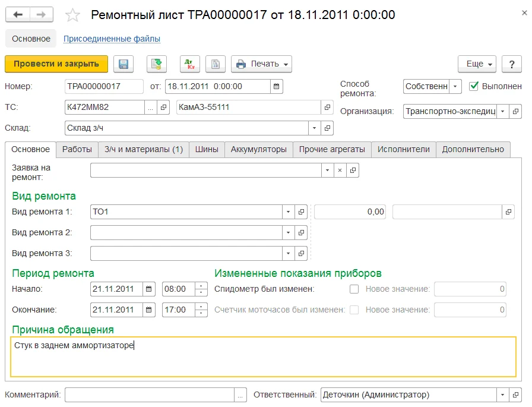This screenshot has height=407, width=532.
Task: Click the floppy disk save icon
Action: pyautogui.click(x=124, y=64)
